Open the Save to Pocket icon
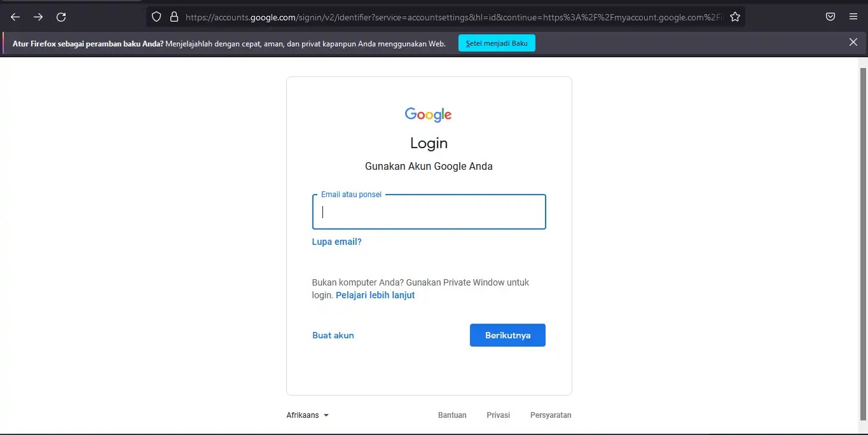Image resolution: width=868 pixels, height=435 pixels. point(830,17)
